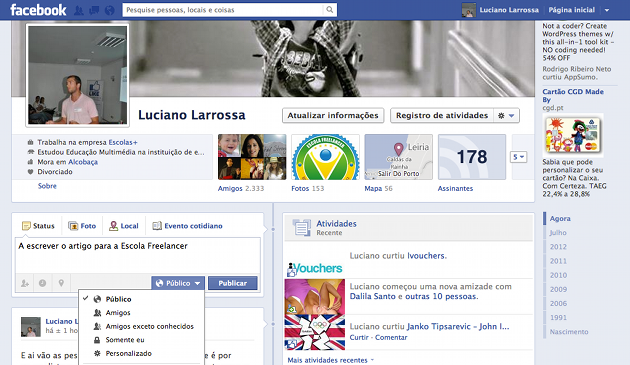Open account dropdown arrow in top bar
This screenshot has width=630, height=365.
(607, 10)
